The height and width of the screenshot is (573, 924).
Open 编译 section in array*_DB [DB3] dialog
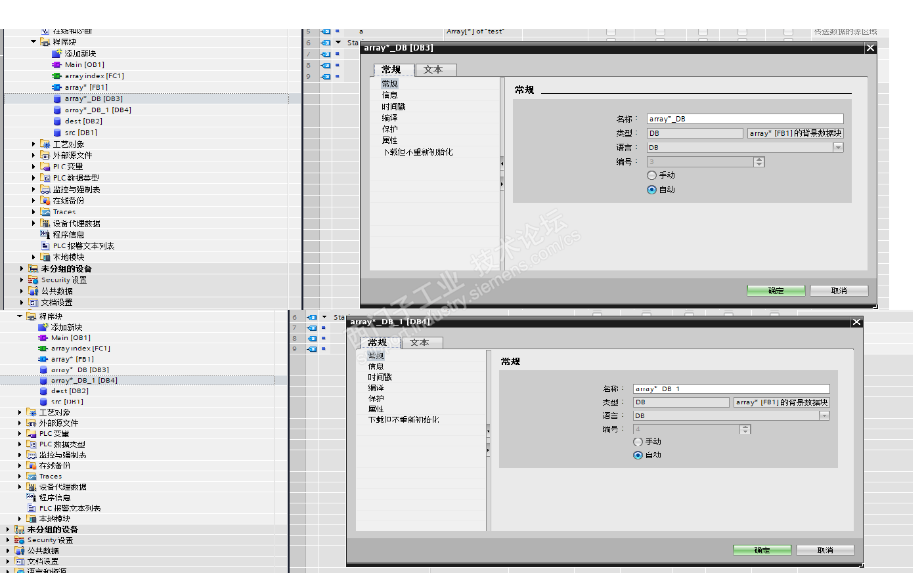tap(390, 117)
